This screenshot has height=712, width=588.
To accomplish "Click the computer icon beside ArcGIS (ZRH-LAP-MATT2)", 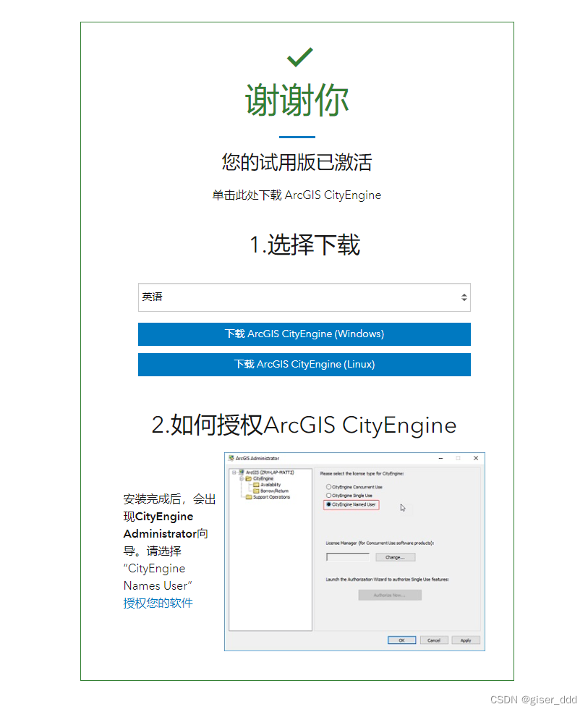I will pyautogui.click(x=242, y=472).
